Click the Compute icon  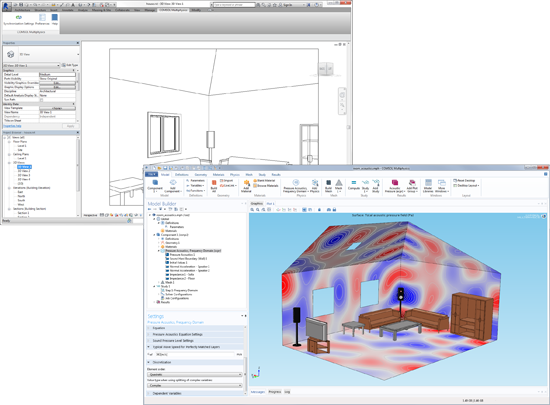click(354, 183)
